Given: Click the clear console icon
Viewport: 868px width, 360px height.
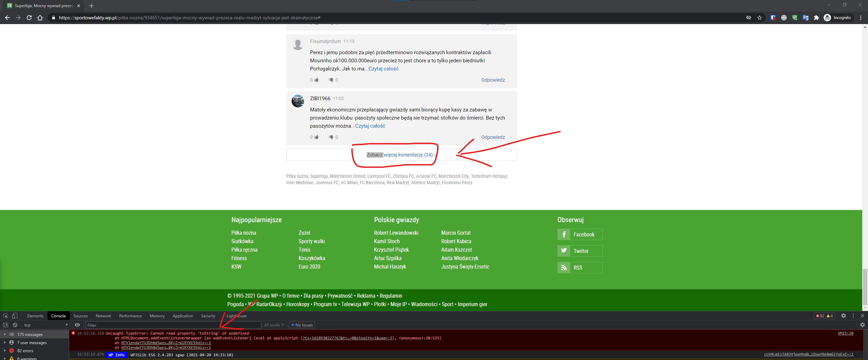Looking at the screenshot, I should pos(15,325).
